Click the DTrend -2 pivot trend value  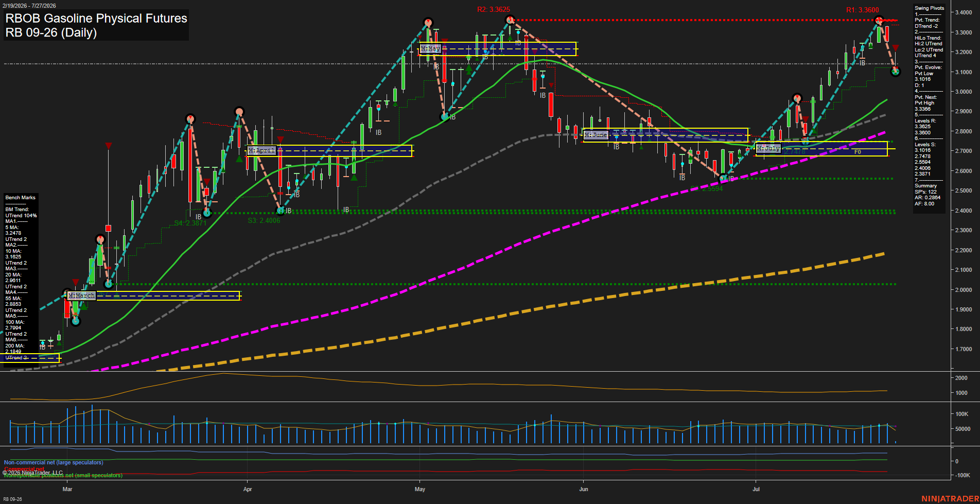[x=926, y=26]
